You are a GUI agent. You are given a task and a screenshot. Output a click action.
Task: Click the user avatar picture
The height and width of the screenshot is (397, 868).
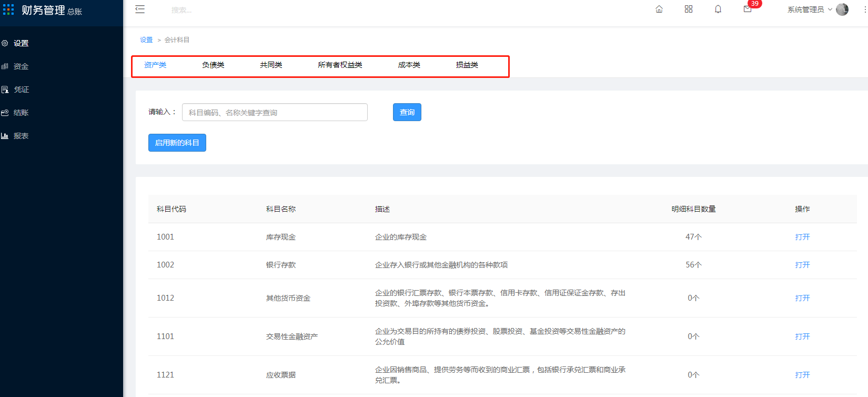point(842,9)
